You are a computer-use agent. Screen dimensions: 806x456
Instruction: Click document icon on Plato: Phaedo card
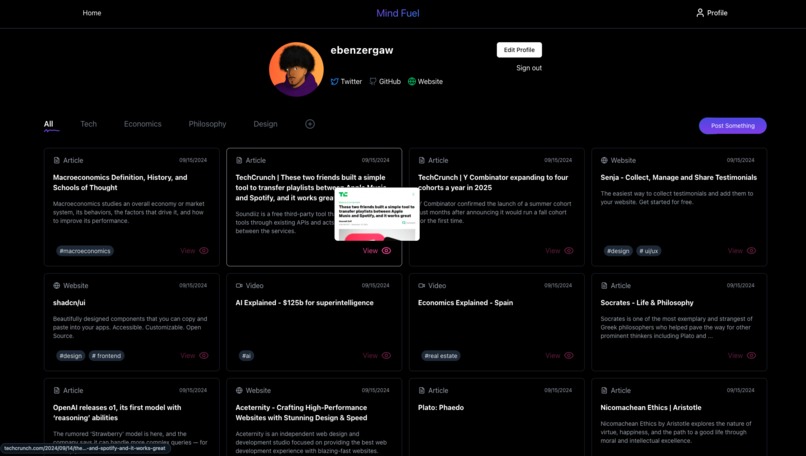click(x=422, y=390)
